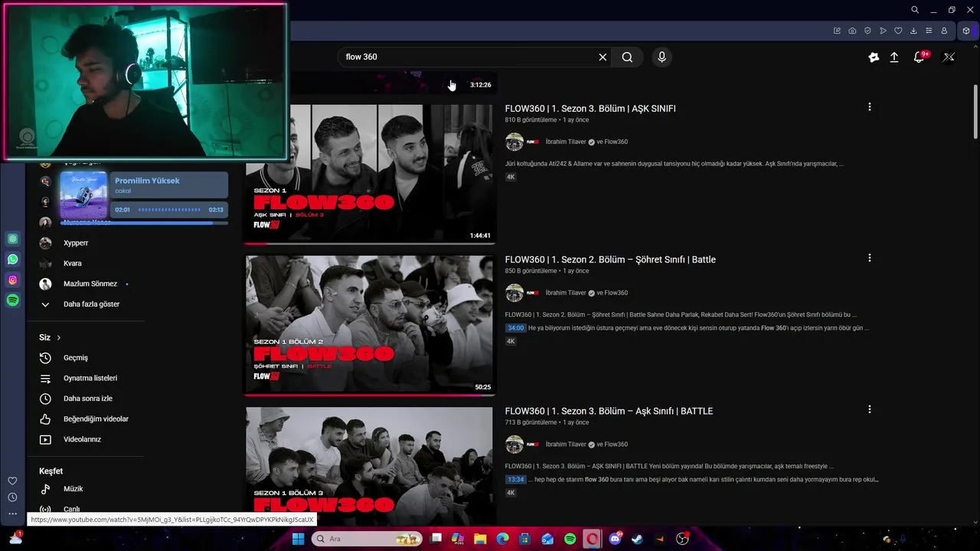Open ChatGPT in the Opera sidebar
Image resolution: width=980 pixels, height=551 pixels.
13,239
